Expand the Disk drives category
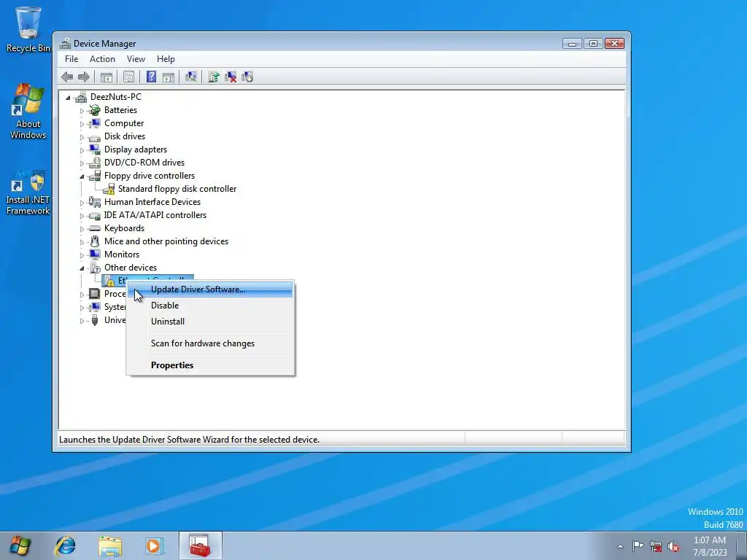Screen dimensions: 747x560 pos(82,137)
